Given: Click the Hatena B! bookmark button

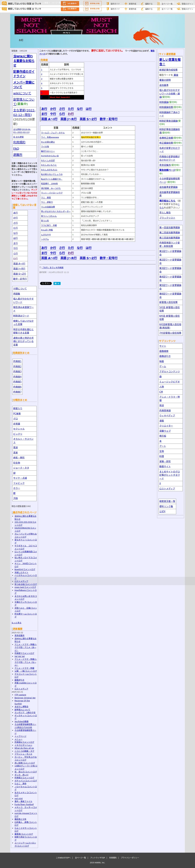Looking at the screenshot, I should pyautogui.click(x=57, y=283).
